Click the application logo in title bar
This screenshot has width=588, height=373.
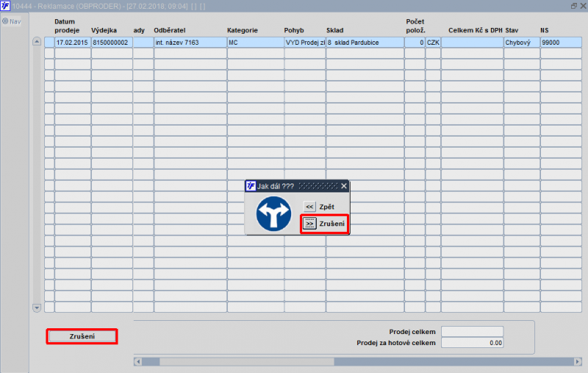5,6
